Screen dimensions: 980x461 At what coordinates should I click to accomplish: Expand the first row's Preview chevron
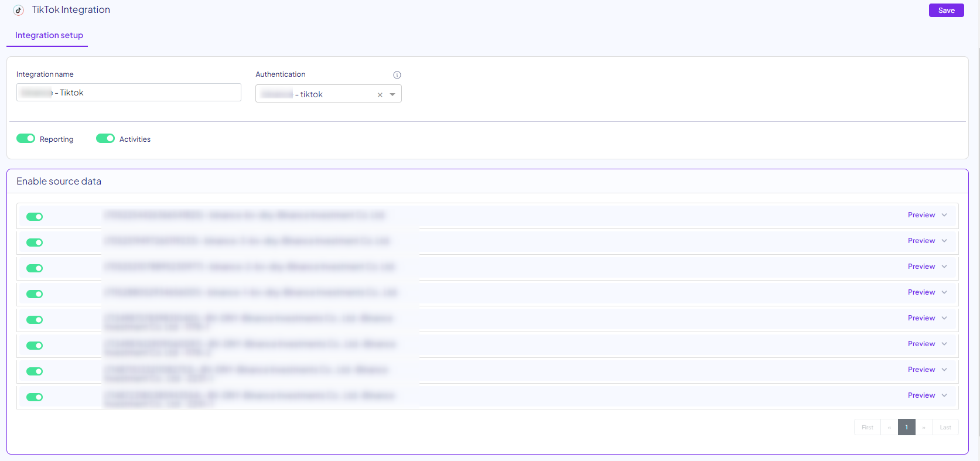[x=944, y=215]
